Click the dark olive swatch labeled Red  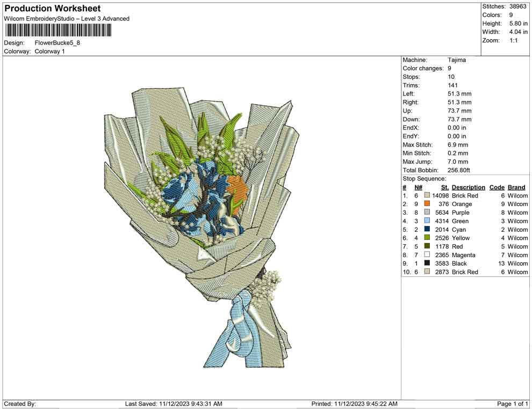click(427, 246)
